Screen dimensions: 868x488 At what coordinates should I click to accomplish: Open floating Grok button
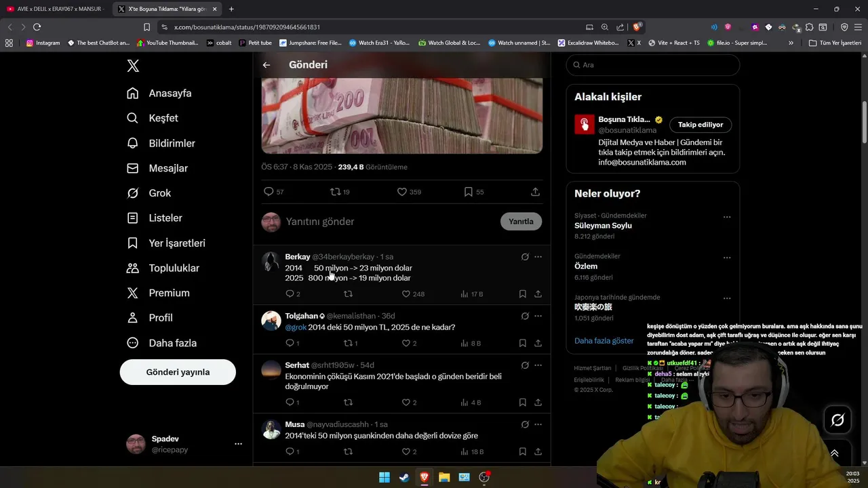pyautogui.click(x=837, y=420)
